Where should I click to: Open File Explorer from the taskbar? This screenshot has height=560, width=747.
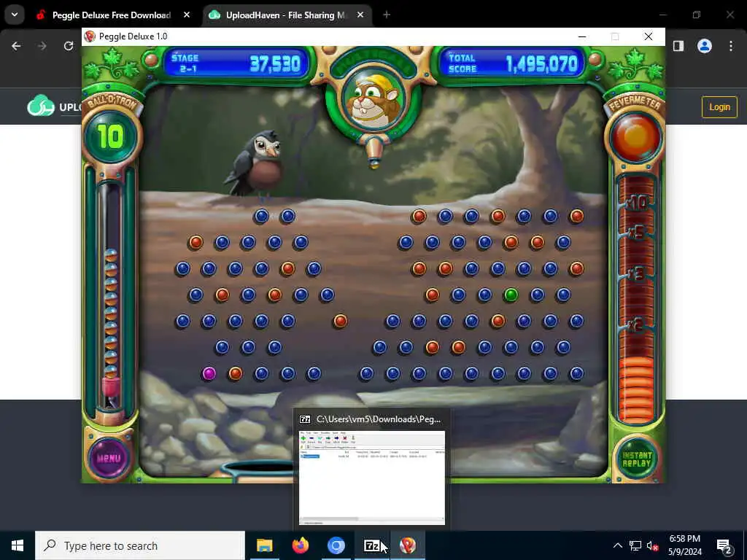coord(264,545)
